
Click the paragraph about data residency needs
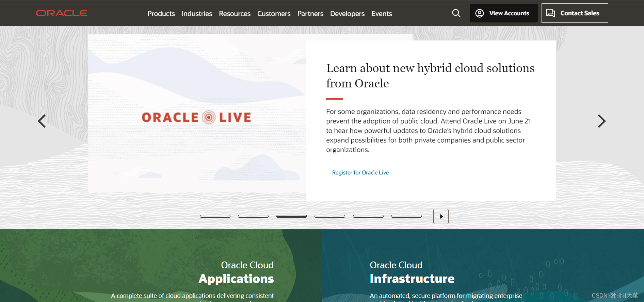pyautogui.click(x=429, y=131)
